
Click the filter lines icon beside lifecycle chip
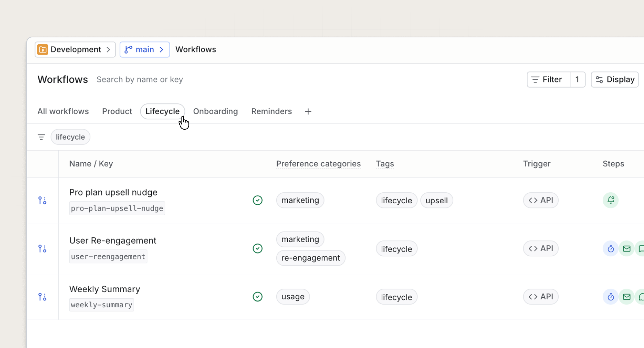pos(41,137)
